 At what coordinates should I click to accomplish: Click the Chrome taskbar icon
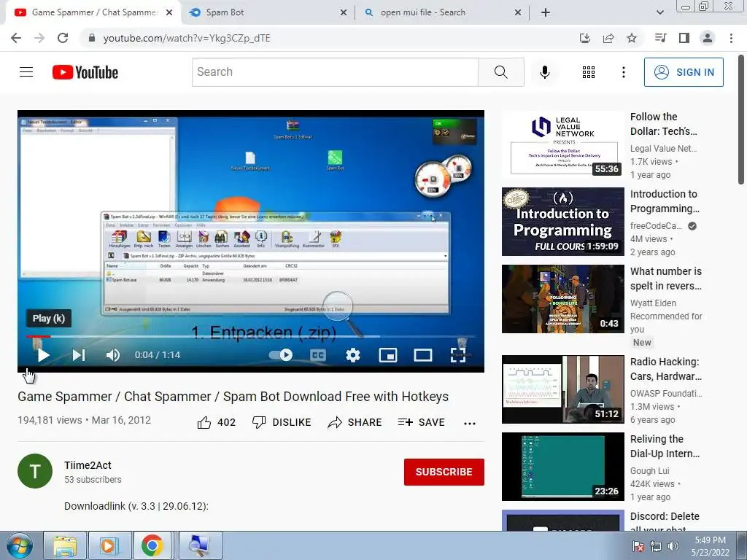(152, 545)
